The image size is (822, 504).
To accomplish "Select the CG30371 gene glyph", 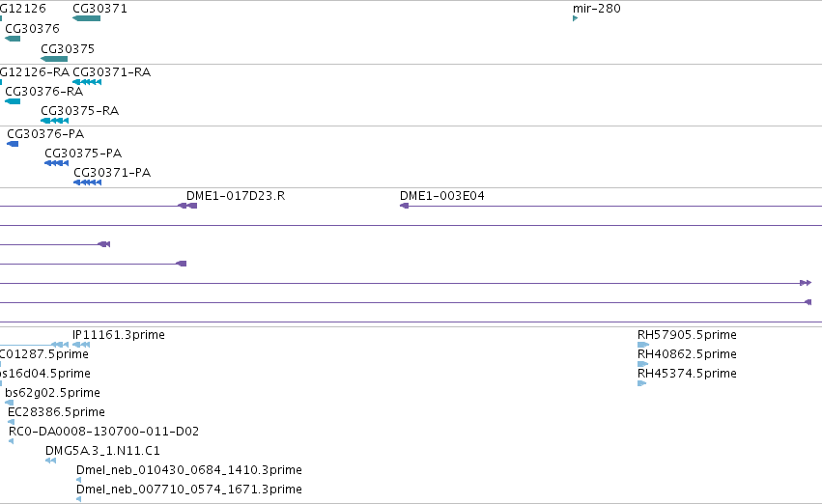I will click(x=87, y=18).
